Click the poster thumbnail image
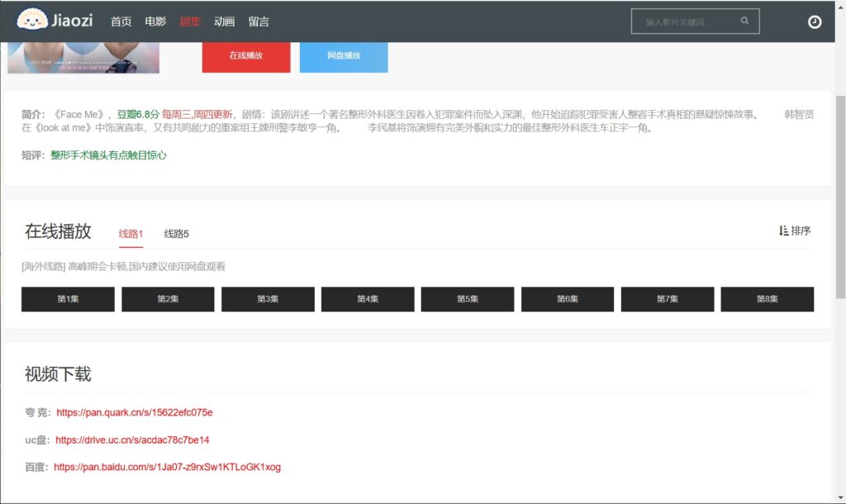 [x=83, y=58]
